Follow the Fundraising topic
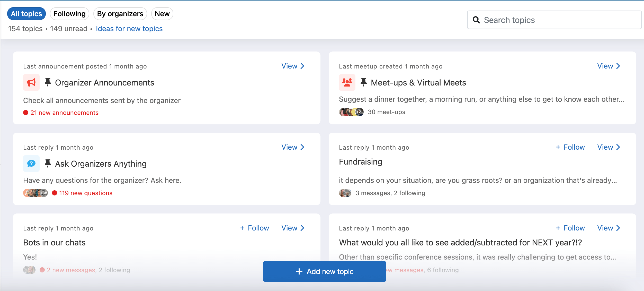Image resolution: width=644 pixels, height=291 pixels. pyautogui.click(x=570, y=147)
